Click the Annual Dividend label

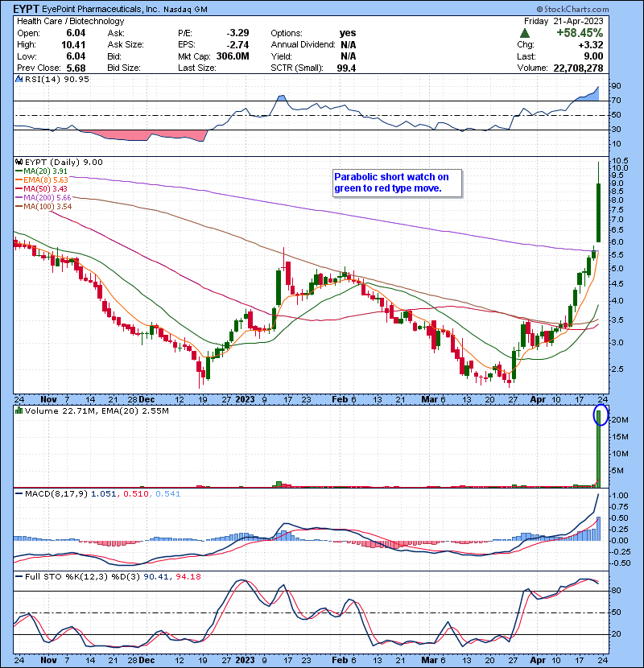point(303,45)
